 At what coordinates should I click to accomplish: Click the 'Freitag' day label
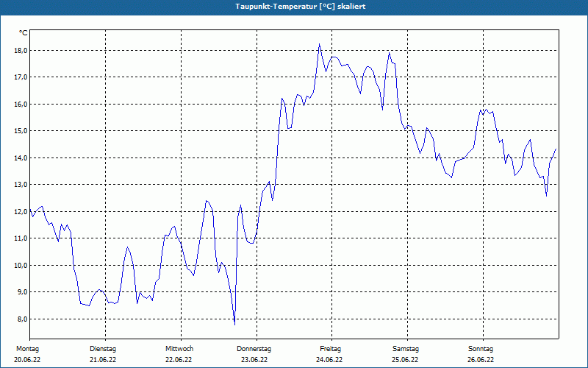click(x=330, y=349)
